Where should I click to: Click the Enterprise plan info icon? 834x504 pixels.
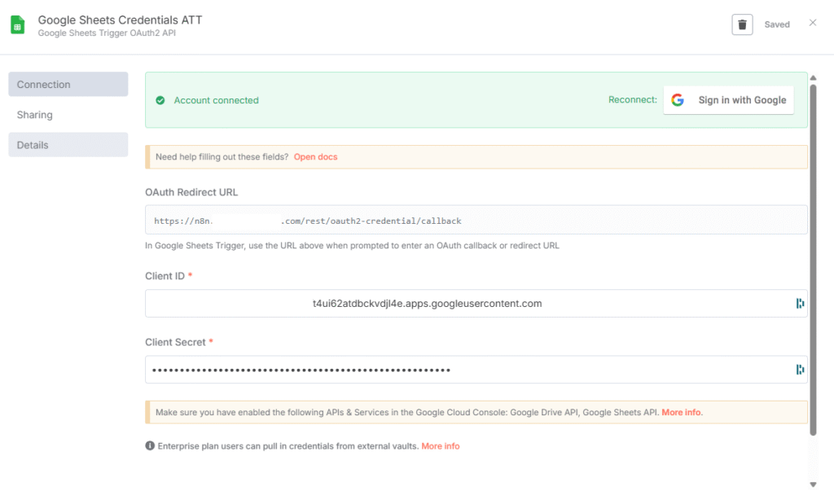pos(150,446)
